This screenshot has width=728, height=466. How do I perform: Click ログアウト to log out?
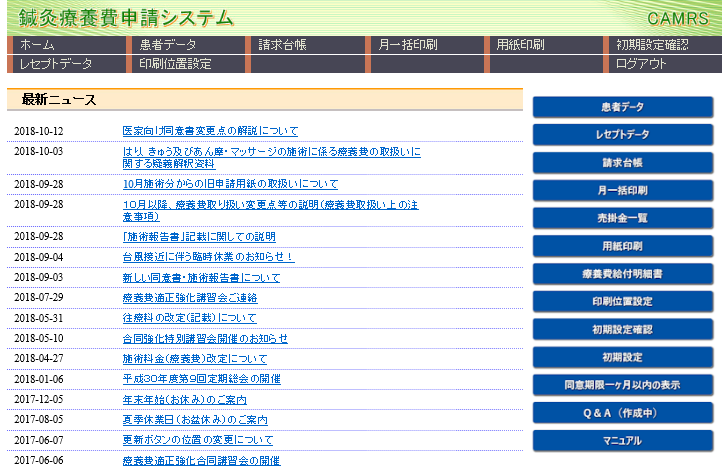click(x=641, y=64)
